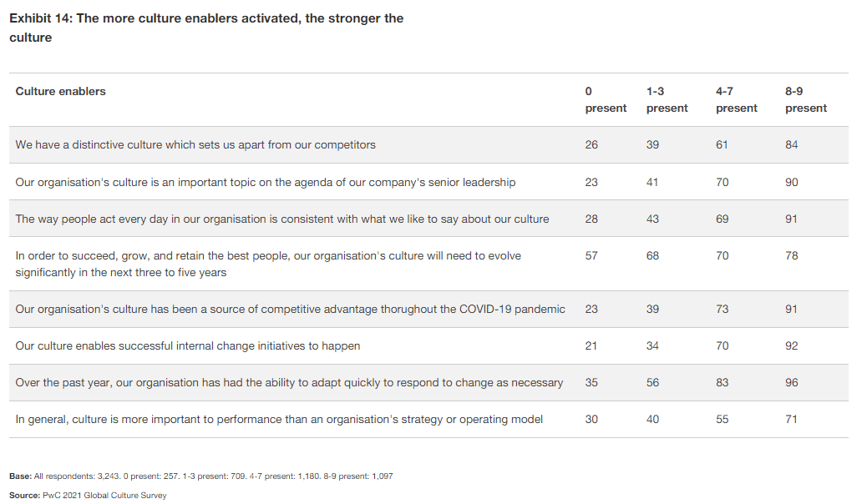This screenshot has width=867, height=504.
Task: Click the "8-9 present" column header
Action: click(805, 99)
